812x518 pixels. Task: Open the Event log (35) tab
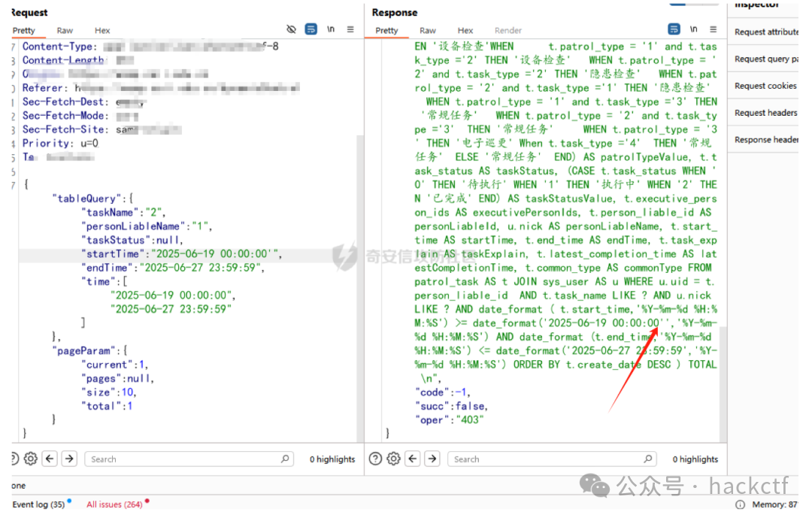click(x=38, y=504)
